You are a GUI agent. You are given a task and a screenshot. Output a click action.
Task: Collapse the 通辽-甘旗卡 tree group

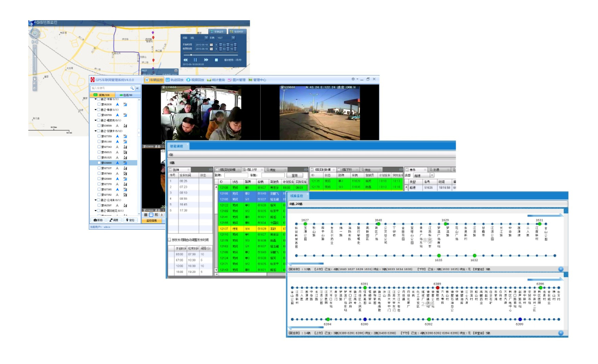(95, 131)
